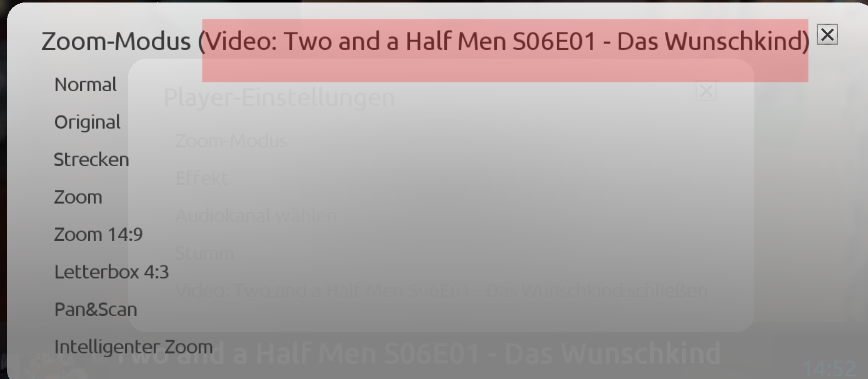Screen dimensions: 868x379
Task: Open the faded Effekt entry
Action: tap(201, 179)
